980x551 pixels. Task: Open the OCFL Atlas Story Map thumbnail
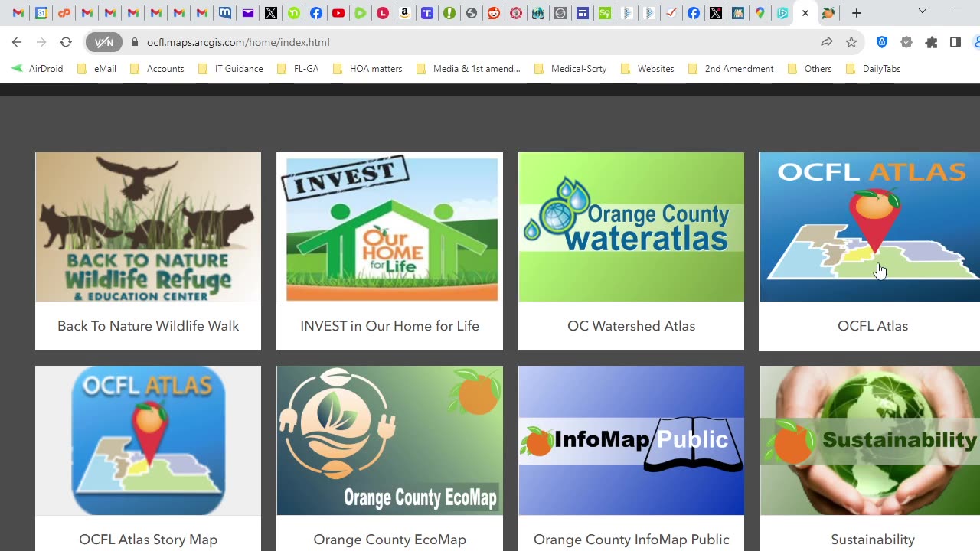click(x=148, y=440)
